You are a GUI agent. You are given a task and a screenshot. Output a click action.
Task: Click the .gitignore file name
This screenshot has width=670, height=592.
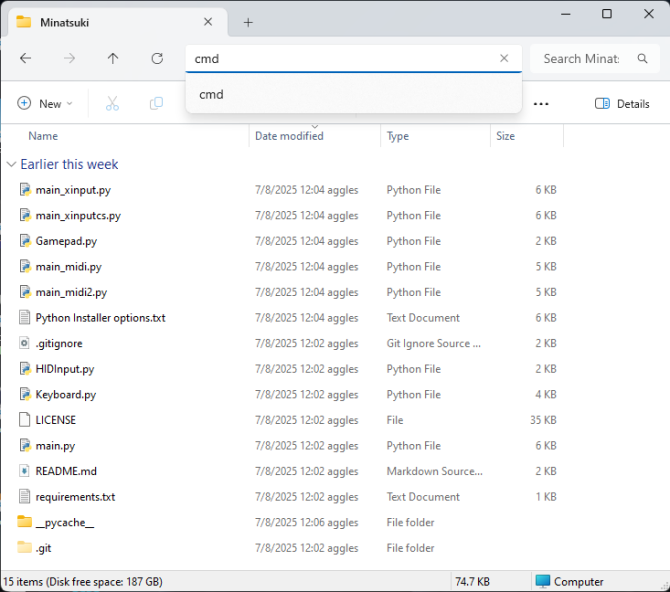click(x=59, y=343)
